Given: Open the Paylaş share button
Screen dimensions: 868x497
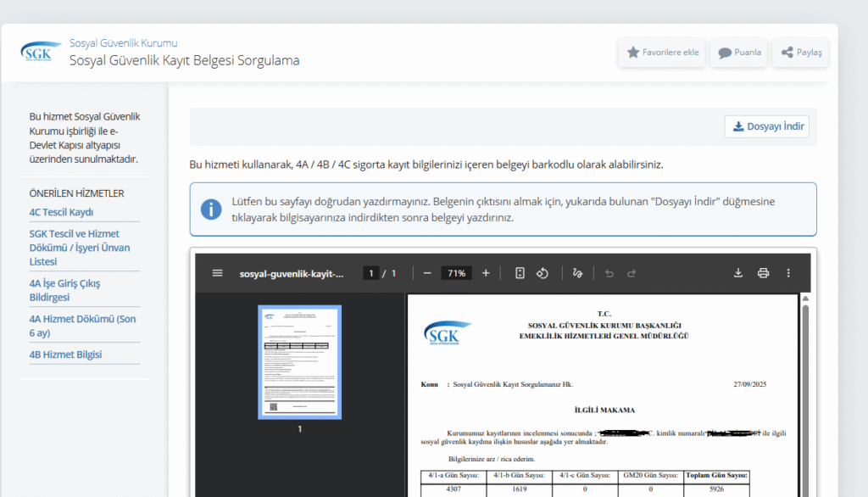Looking at the screenshot, I should click(801, 53).
